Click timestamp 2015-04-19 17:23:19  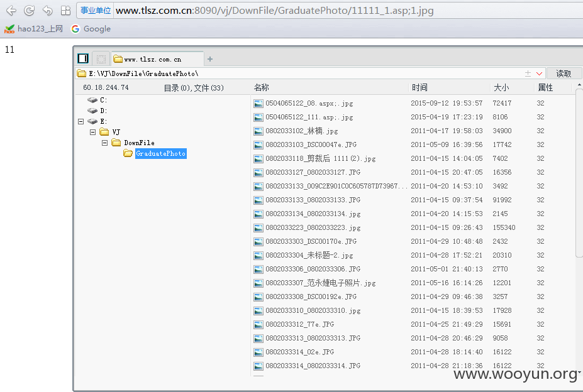tap(447, 117)
